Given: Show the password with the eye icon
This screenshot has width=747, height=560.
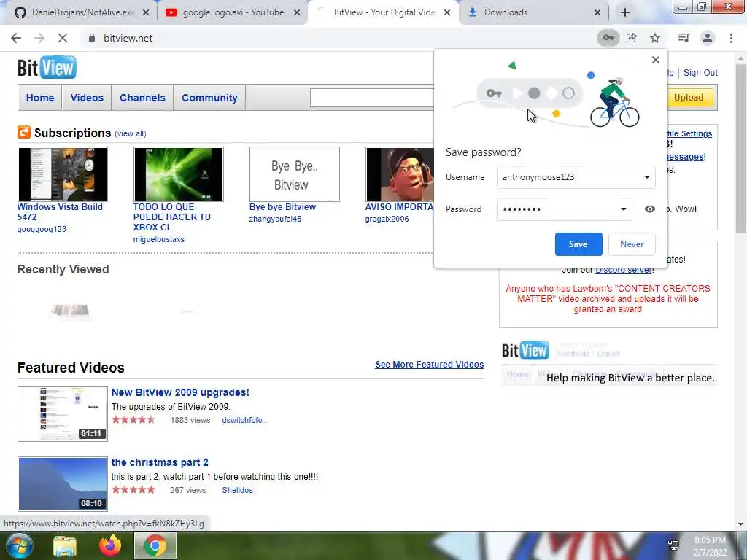Looking at the screenshot, I should click(649, 209).
